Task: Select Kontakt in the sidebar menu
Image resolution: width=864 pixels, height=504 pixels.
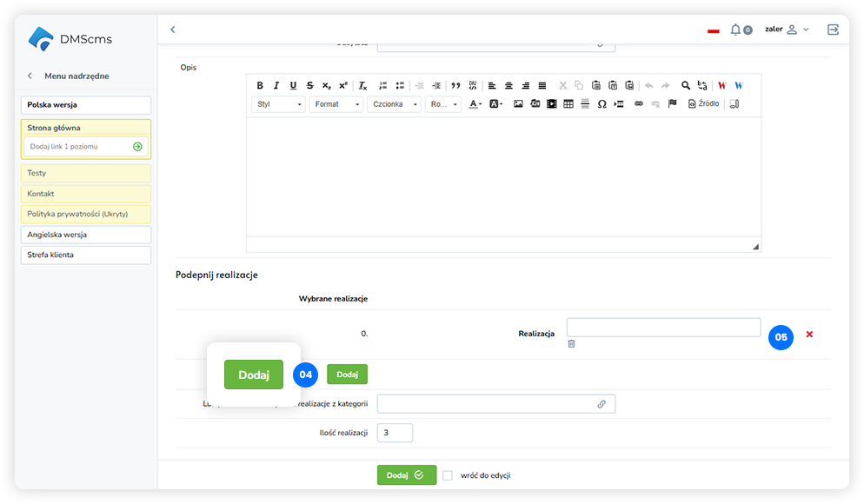Action: [85, 194]
